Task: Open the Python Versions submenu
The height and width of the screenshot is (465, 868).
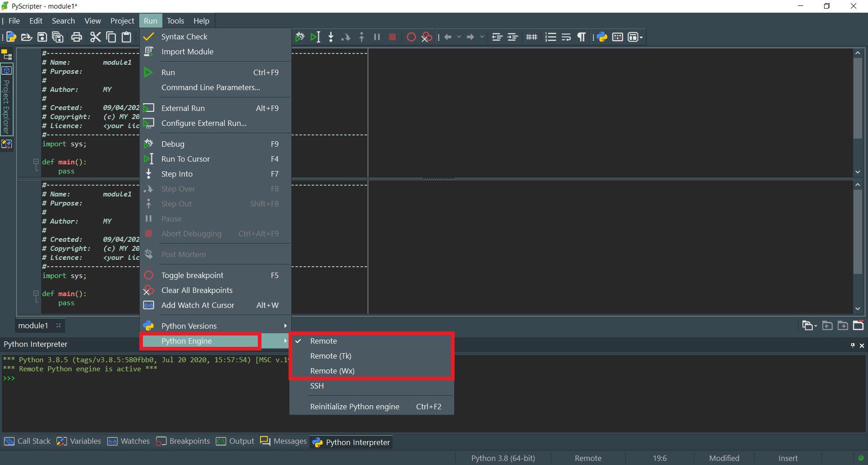Action: (x=189, y=326)
